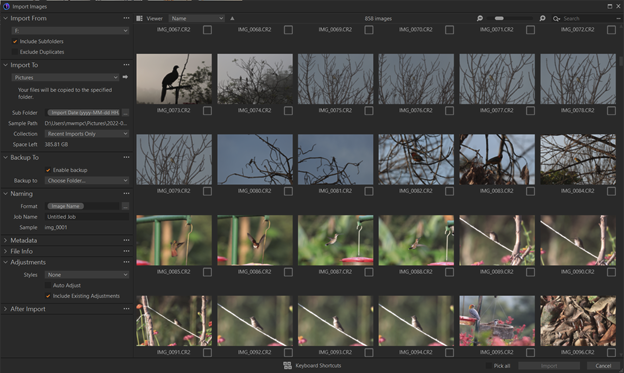Toggle Enable backup checkbox
This screenshot has width=624, height=373.
point(48,170)
